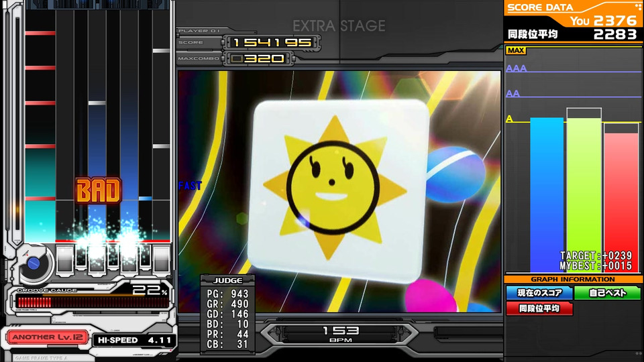This screenshot has width=644, height=362.
Task: Click the SCORE DATA header
Action: (540, 7)
